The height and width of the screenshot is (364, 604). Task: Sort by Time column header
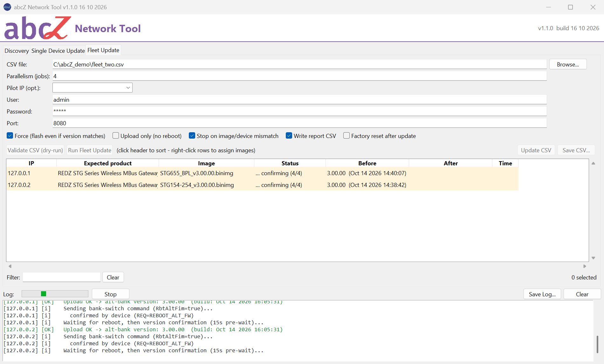pos(505,163)
